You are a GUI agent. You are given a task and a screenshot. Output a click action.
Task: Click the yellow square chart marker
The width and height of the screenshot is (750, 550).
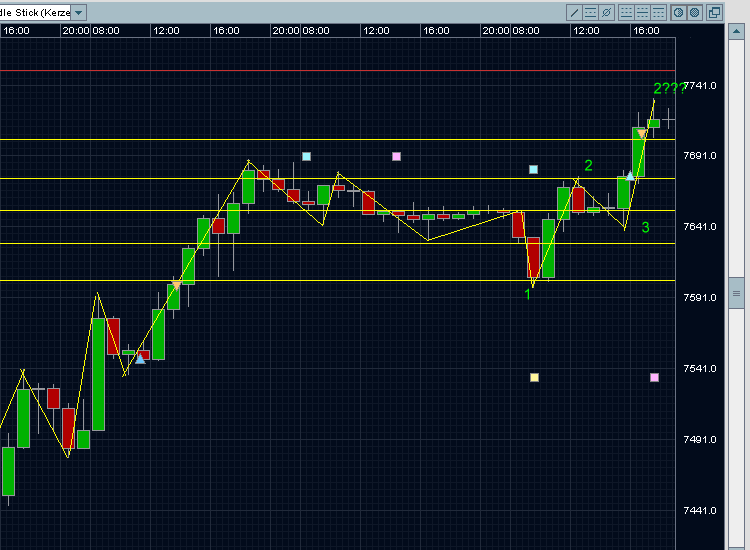[534, 377]
